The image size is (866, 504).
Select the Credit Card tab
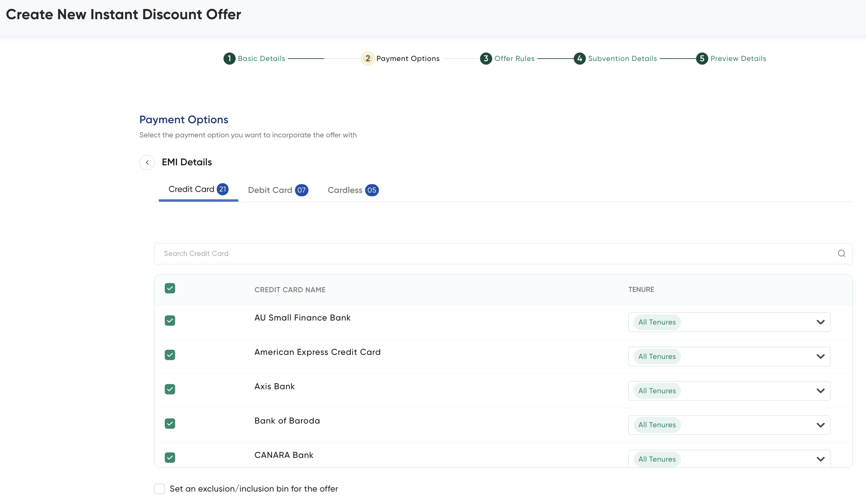pos(191,189)
